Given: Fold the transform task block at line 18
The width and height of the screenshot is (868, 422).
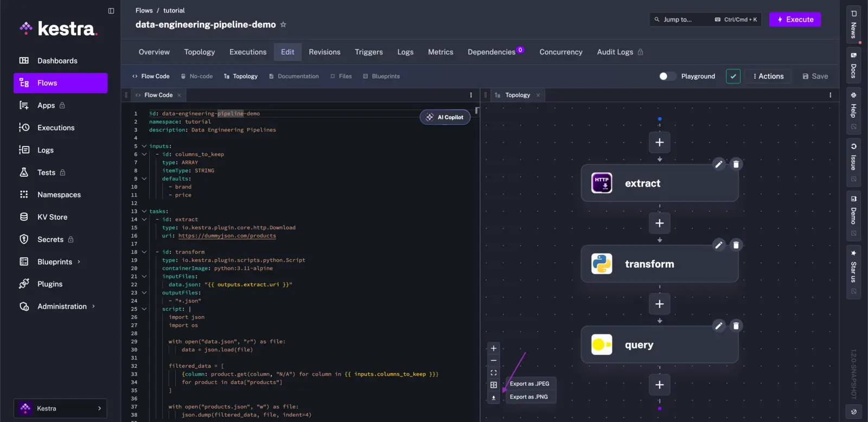Looking at the screenshot, I should (144, 252).
